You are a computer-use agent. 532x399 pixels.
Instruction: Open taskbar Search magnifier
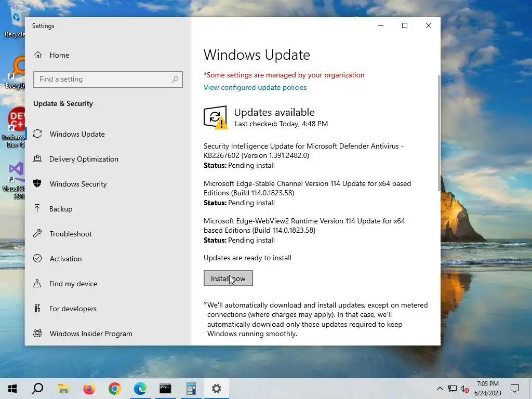[x=37, y=389]
